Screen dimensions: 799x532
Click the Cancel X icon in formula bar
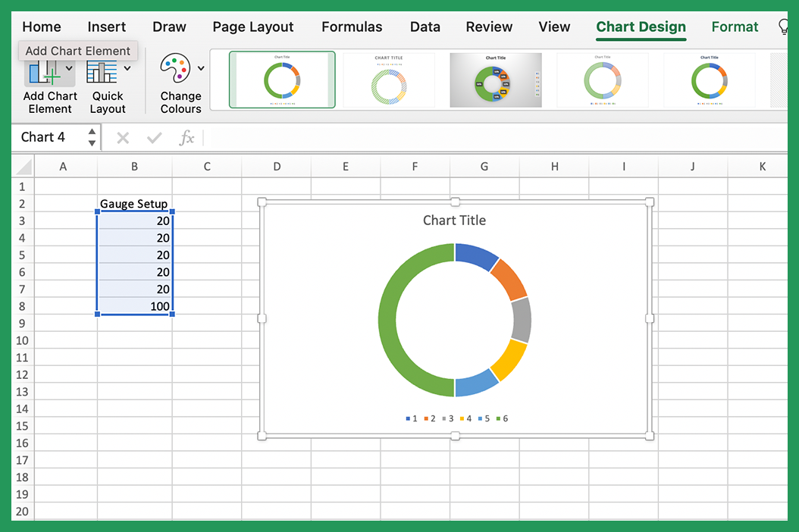[x=122, y=138]
